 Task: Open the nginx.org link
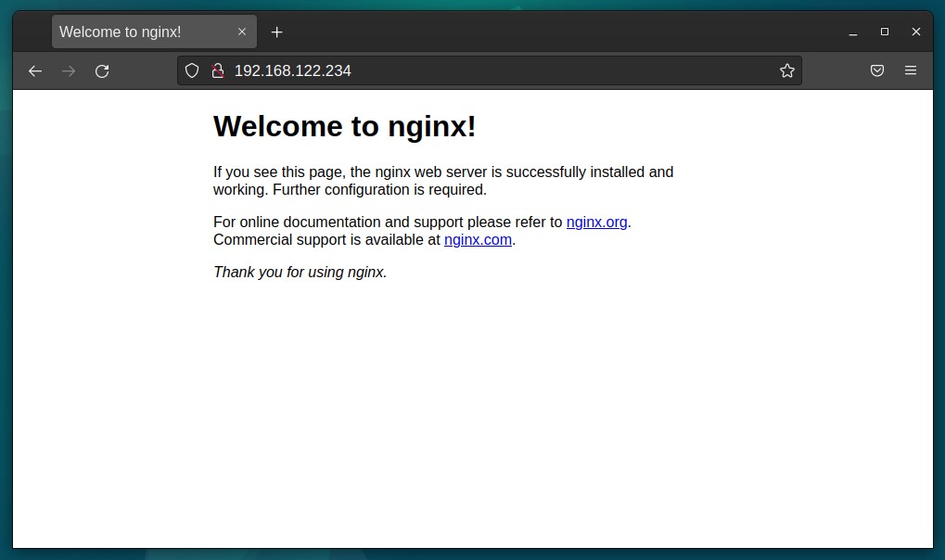pyautogui.click(x=596, y=222)
